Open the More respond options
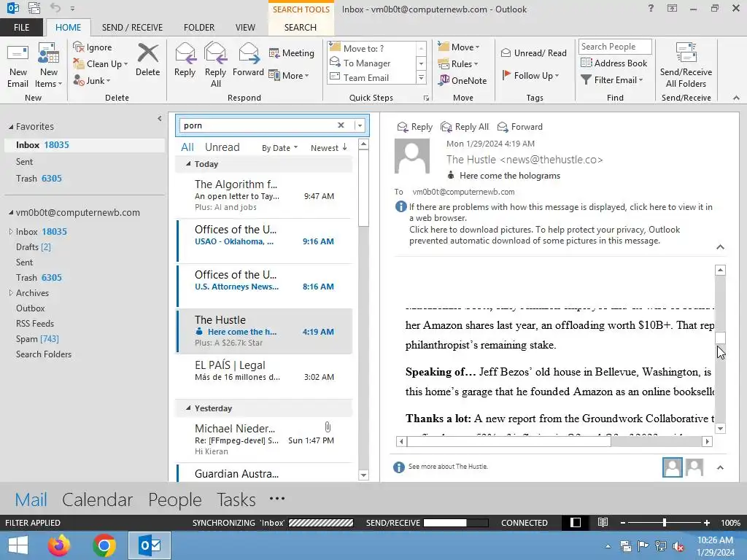The width and height of the screenshot is (747, 560). (289, 75)
